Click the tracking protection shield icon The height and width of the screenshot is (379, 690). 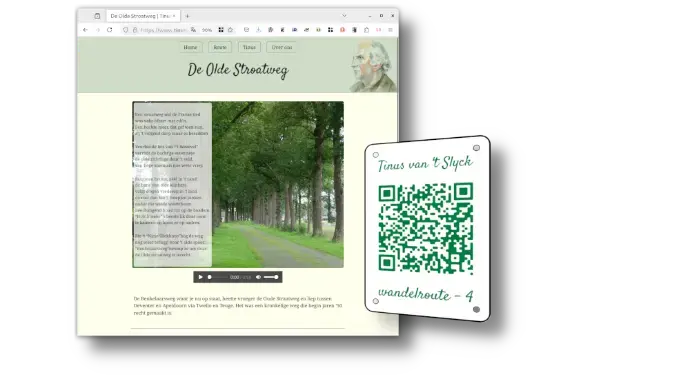click(x=125, y=30)
